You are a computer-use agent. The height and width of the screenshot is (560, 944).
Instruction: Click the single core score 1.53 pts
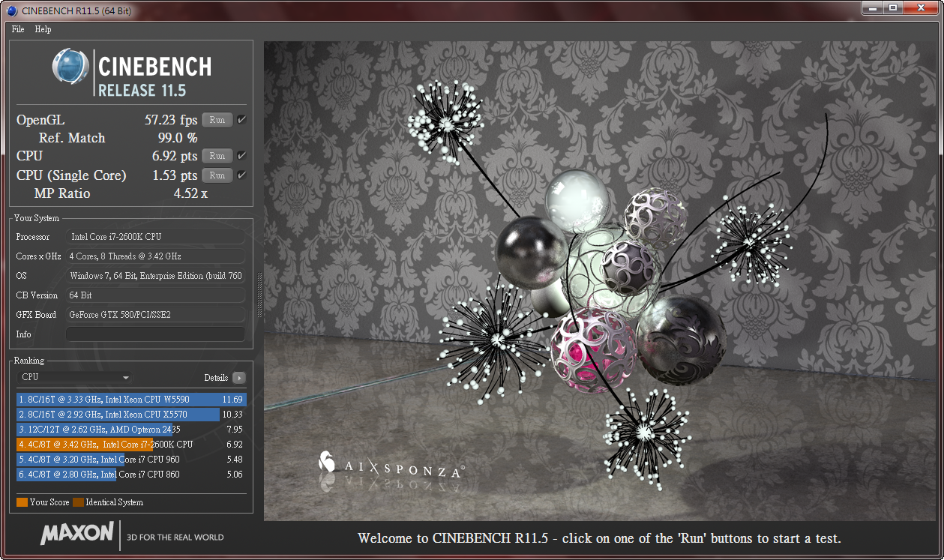click(x=174, y=175)
